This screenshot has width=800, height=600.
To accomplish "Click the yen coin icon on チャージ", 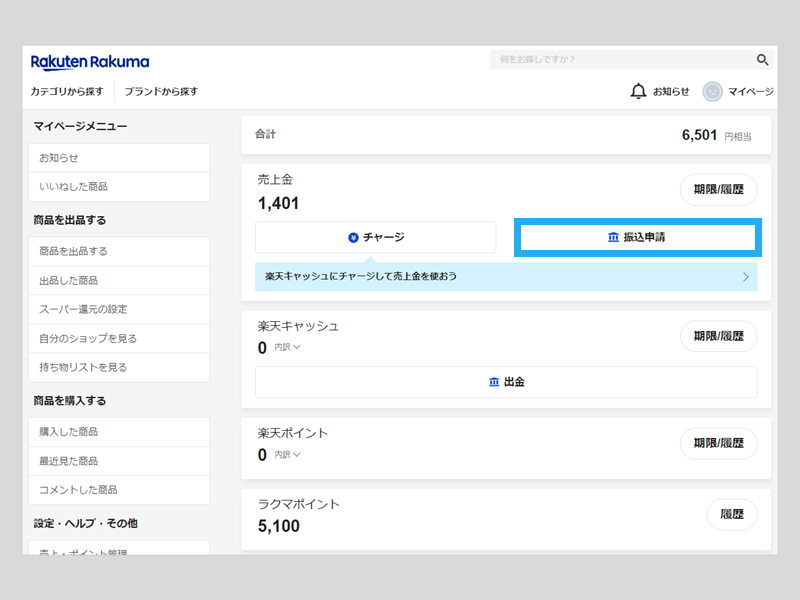I will coord(353,237).
